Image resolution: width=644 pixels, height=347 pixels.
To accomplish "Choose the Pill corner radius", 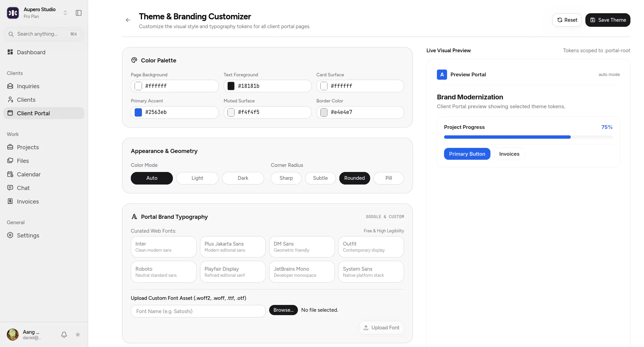I will click(389, 178).
